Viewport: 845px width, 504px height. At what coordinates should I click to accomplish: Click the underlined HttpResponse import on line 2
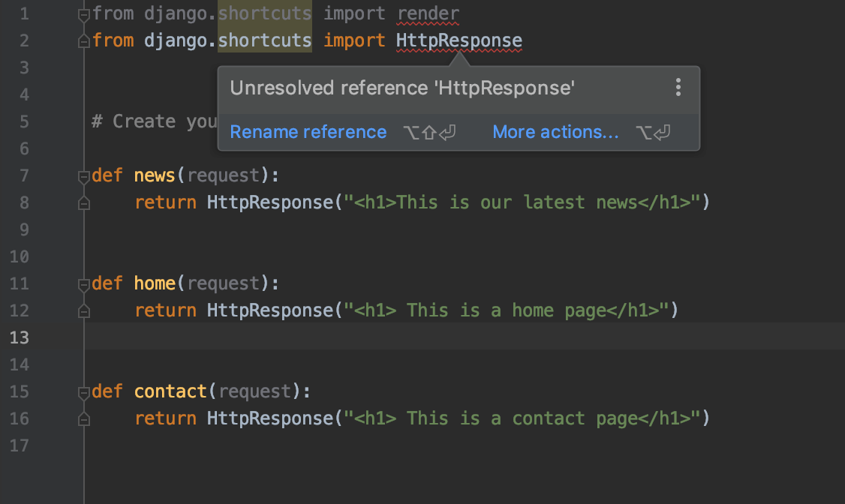pyautogui.click(x=459, y=41)
